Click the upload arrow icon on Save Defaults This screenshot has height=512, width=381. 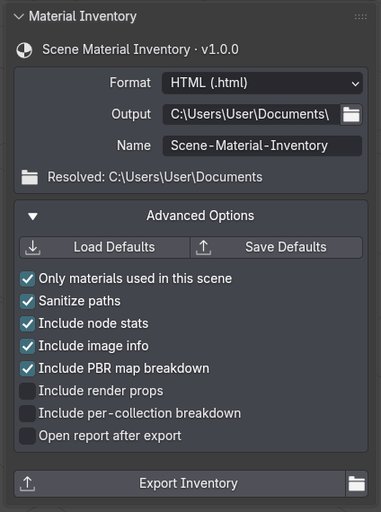[x=203, y=248]
